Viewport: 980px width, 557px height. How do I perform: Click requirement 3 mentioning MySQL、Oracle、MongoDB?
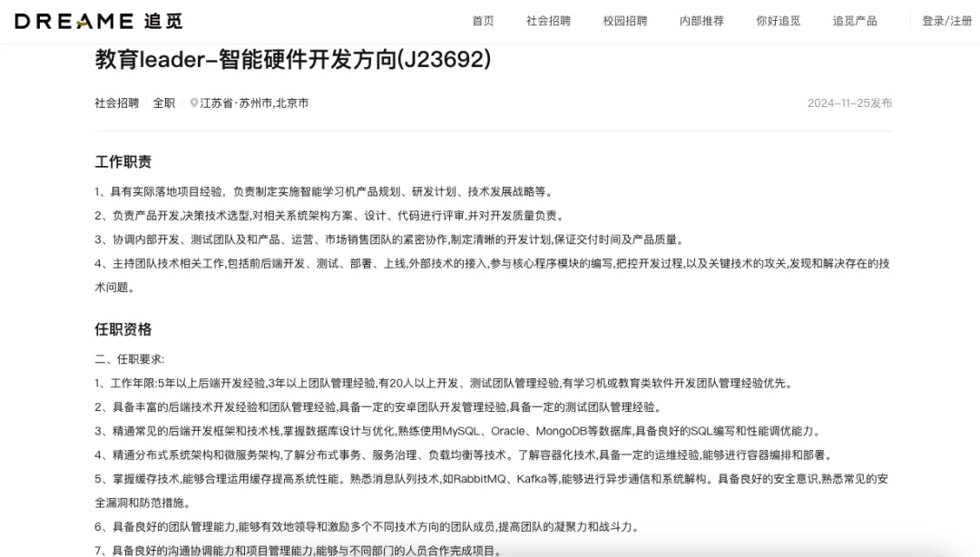tap(459, 431)
